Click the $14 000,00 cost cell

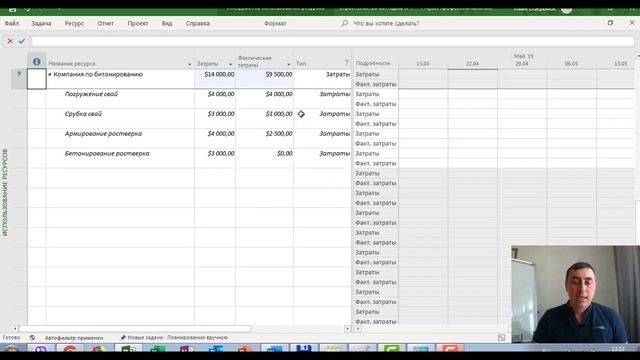click(215, 78)
